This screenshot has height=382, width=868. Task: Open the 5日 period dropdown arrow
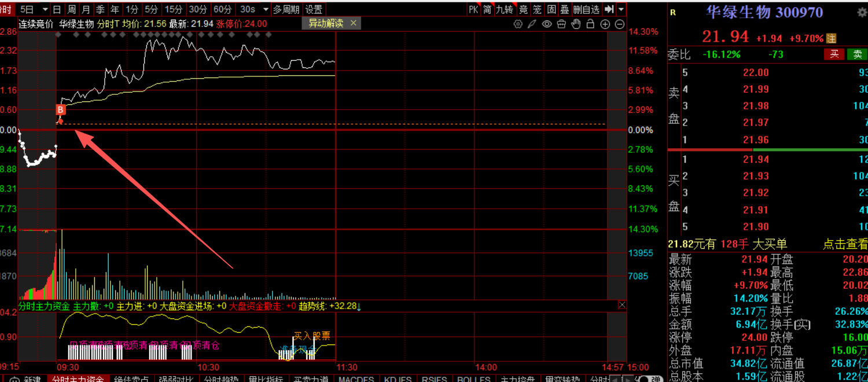pos(45,9)
